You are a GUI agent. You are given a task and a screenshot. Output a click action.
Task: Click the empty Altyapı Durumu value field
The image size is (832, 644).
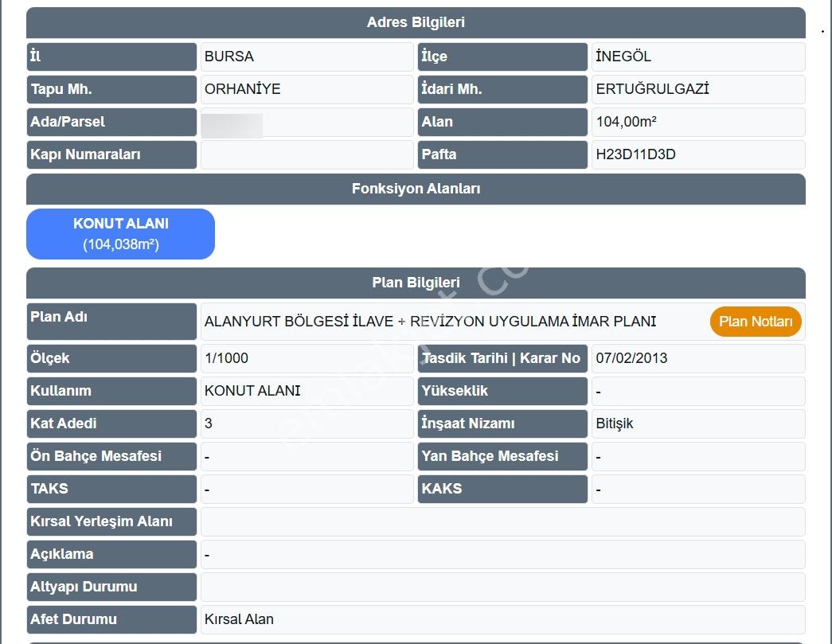[502, 587]
